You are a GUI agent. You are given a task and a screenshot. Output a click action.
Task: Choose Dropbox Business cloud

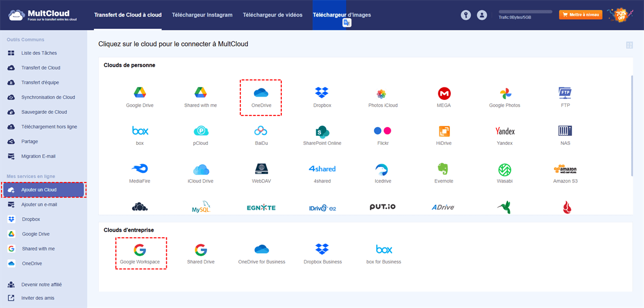(x=322, y=253)
